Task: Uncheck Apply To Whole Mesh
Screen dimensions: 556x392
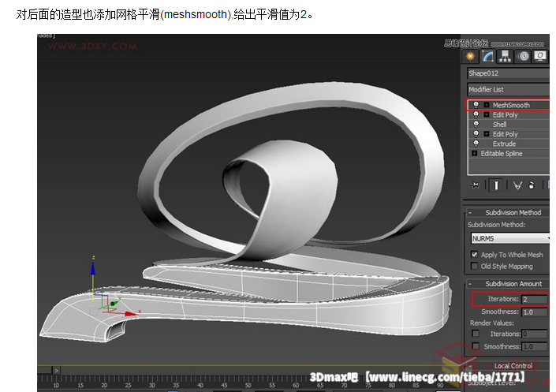Action: 475,254
